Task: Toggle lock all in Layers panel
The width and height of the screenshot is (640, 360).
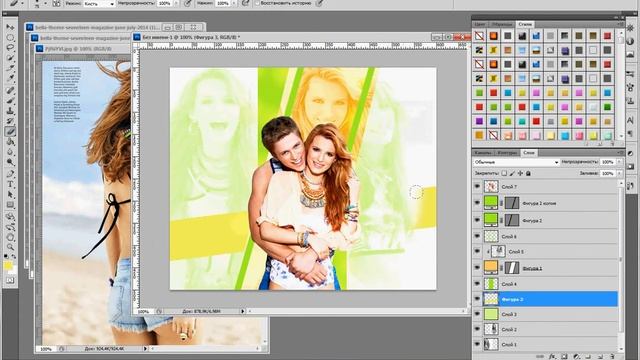Action: [x=528, y=173]
